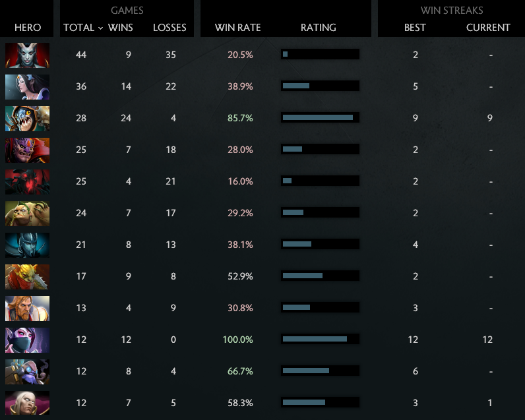The image size is (525, 420).
Task: Toggle sort arrow next to TOTAL
Action: (x=100, y=28)
